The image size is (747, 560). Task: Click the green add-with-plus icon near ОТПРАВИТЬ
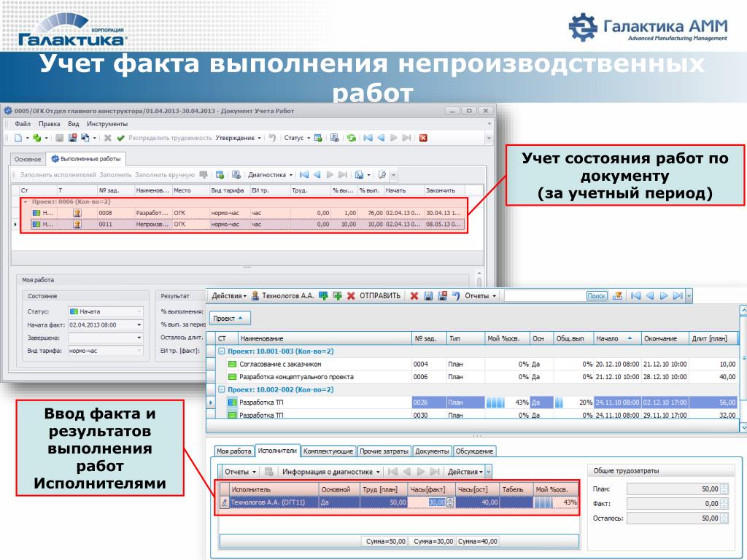(x=337, y=296)
